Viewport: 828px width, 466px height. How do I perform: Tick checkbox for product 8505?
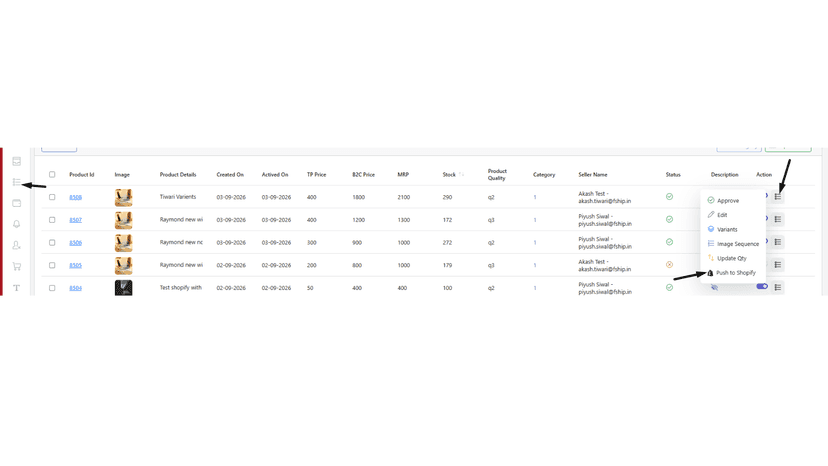pyautogui.click(x=52, y=265)
